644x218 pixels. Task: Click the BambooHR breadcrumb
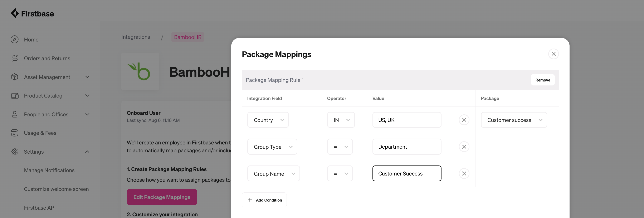[x=188, y=37]
